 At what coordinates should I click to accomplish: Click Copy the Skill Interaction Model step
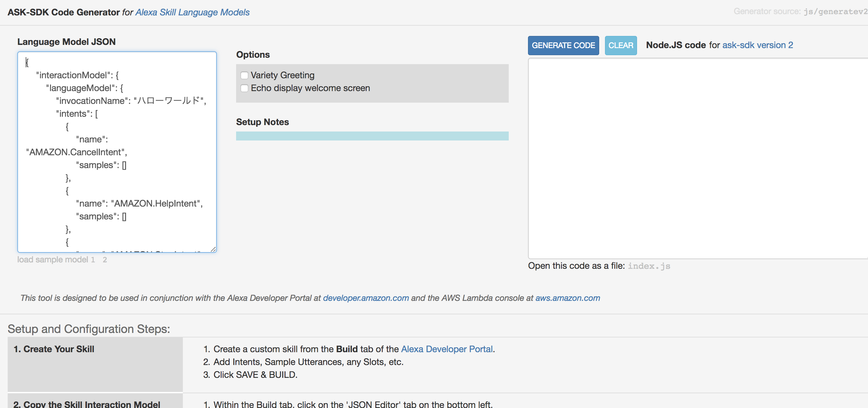click(x=87, y=404)
